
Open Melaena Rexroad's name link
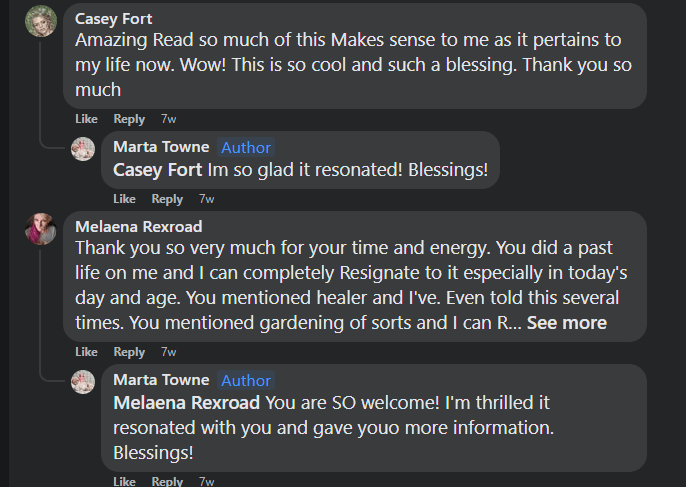138,226
